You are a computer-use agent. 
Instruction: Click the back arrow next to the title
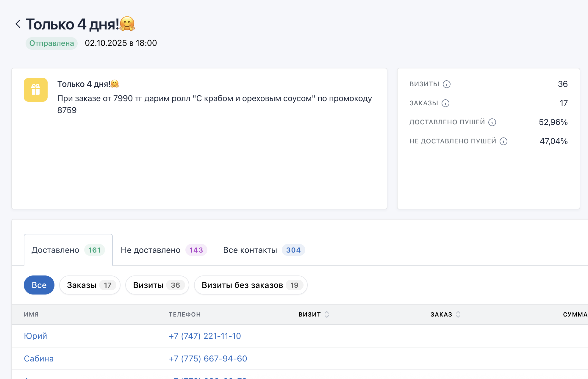(x=18, y=24)
